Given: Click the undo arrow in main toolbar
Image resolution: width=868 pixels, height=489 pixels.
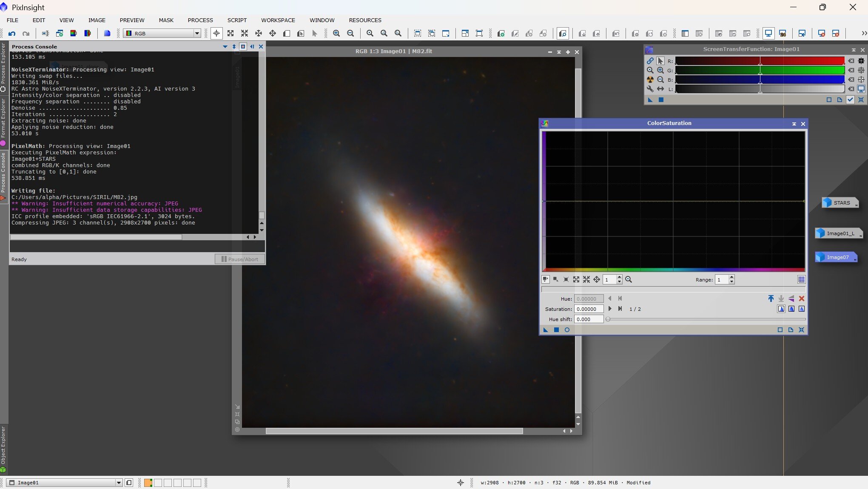Looking at the screenshot, I should pos(12,33).
